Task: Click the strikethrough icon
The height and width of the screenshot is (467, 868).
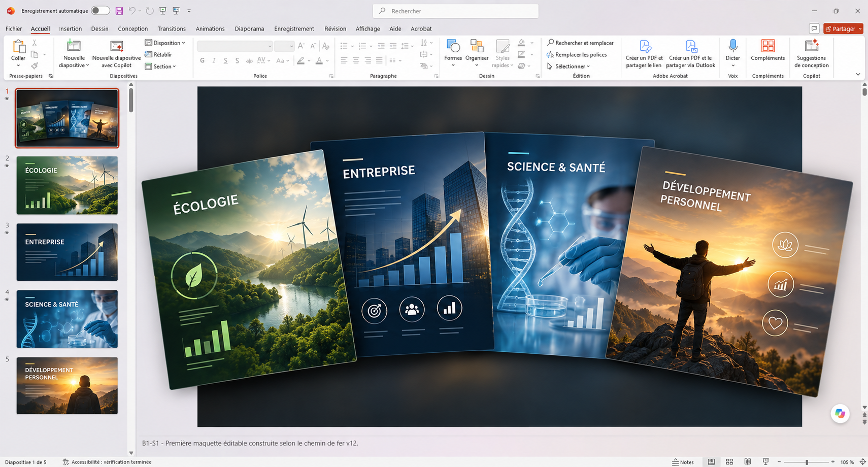Action: [x=249, y=60]
